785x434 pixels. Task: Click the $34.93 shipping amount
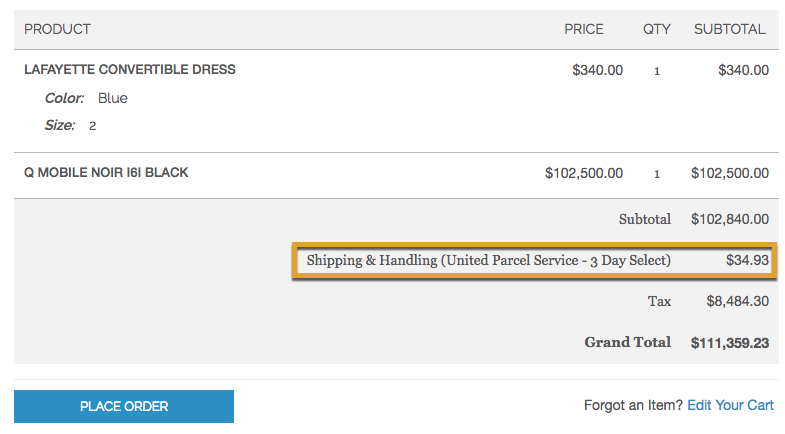click(x=747, y=260)
